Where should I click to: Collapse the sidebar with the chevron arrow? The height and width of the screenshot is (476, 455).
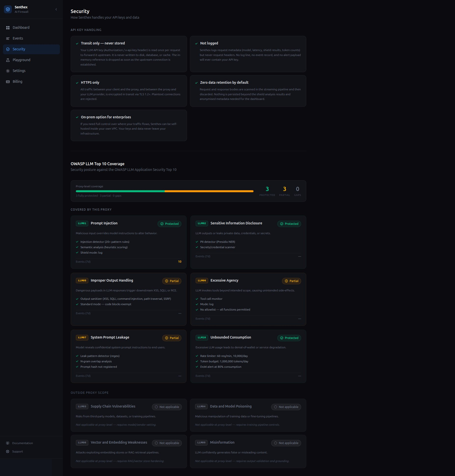pos(56,9)
